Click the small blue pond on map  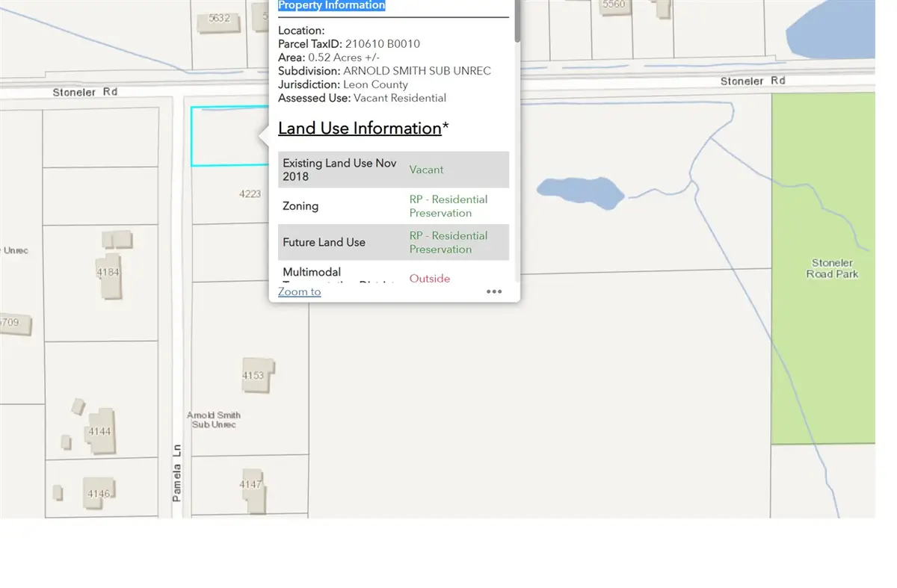click(x=580, y=193)
